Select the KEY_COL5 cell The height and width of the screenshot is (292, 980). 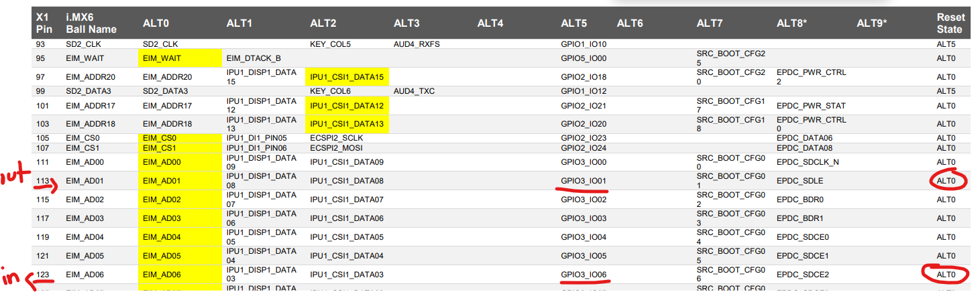[330, 44]
